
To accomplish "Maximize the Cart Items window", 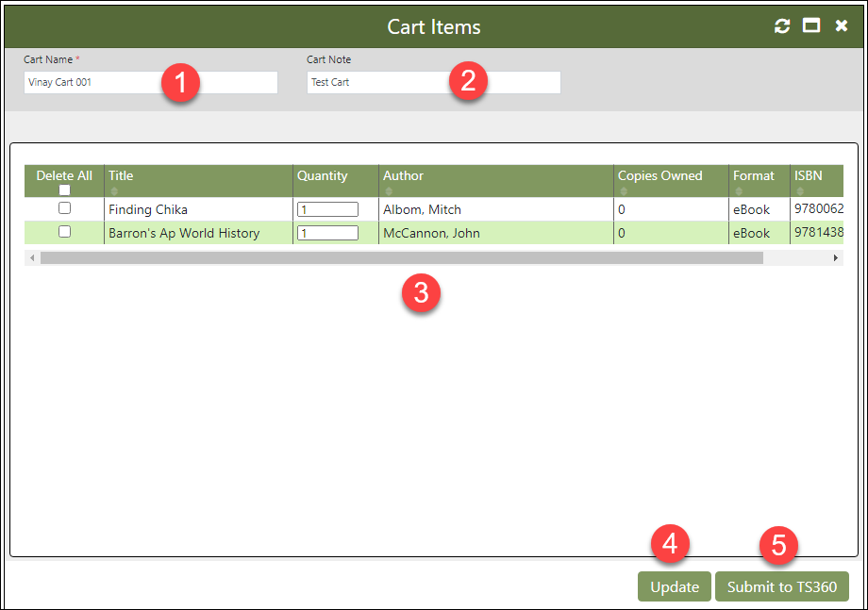I will [810, 26].
